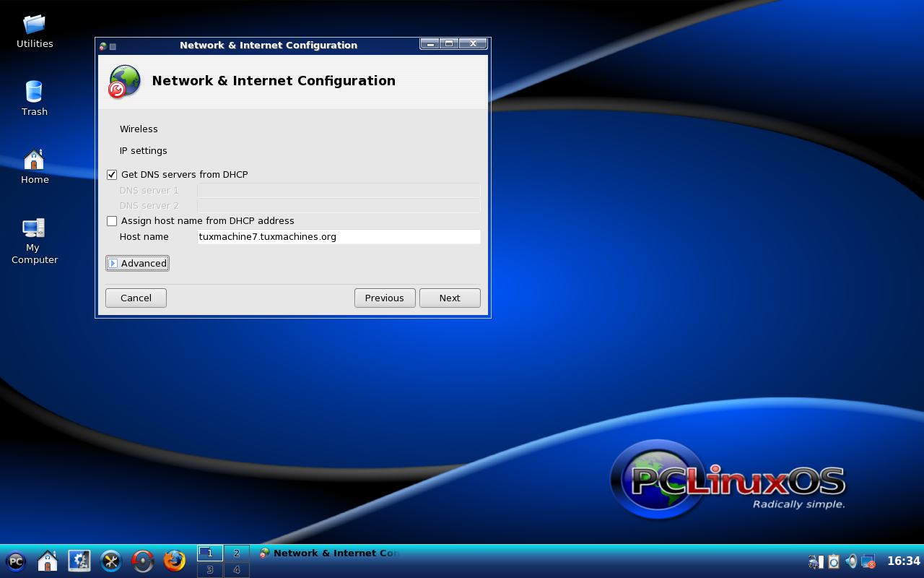Launch home folder from taskbar house icon
Image resolution: width=924 pixels, height=578 pixels.
(x=48, y=561)
